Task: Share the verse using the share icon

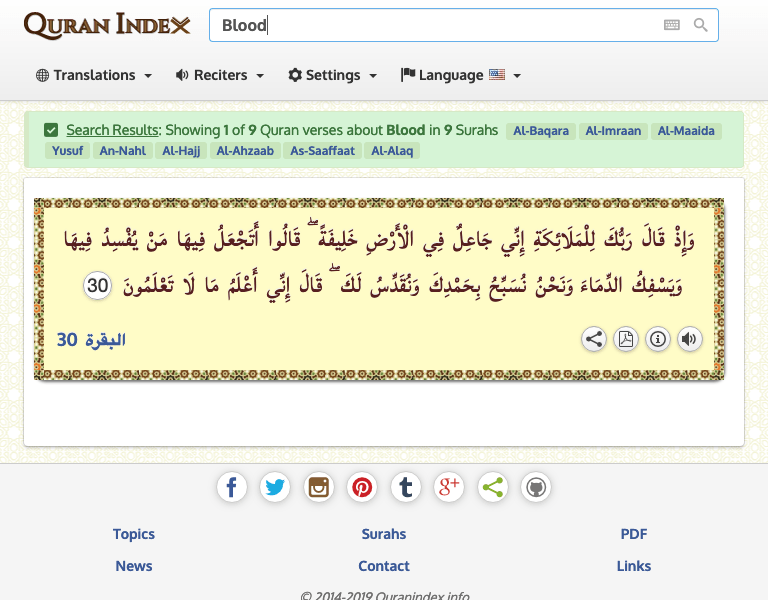Action: click(x=594, y=339)
